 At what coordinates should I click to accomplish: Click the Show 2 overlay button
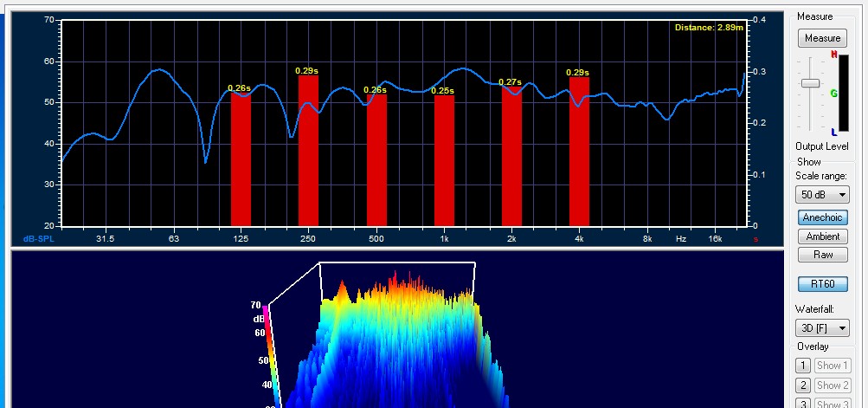[833, 385]
